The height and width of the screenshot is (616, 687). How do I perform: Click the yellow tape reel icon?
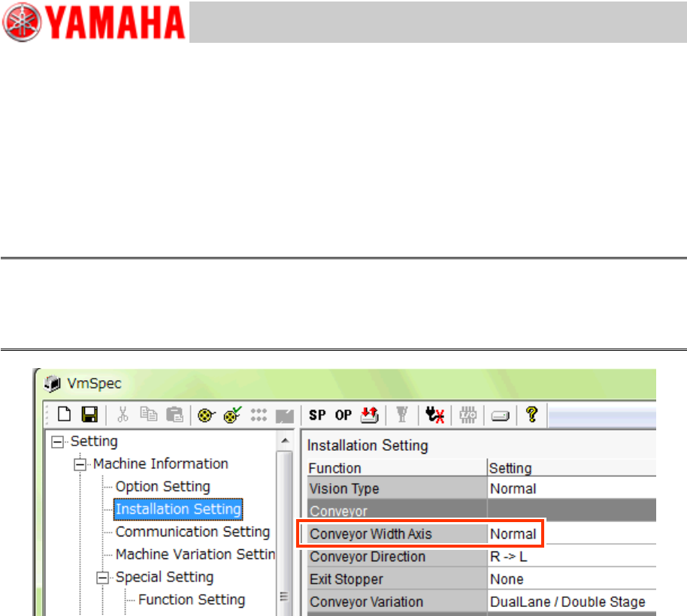[x=207, y=415]
